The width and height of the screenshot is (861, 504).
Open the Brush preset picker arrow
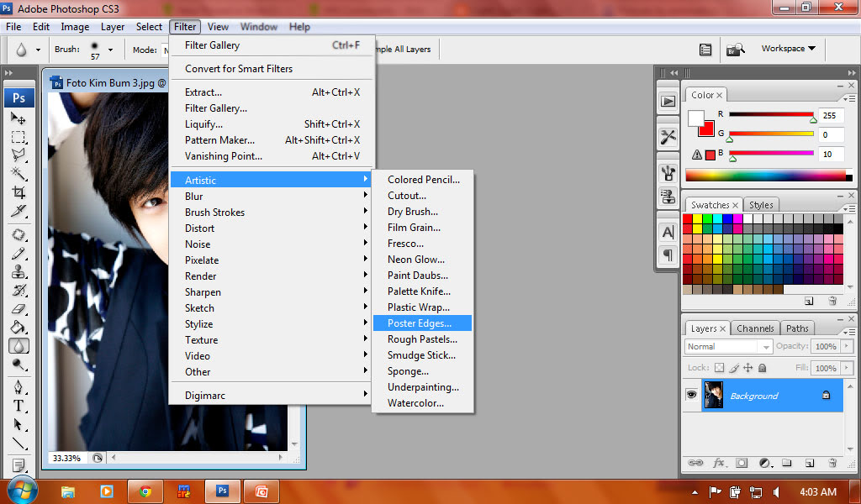pos(110,50)
